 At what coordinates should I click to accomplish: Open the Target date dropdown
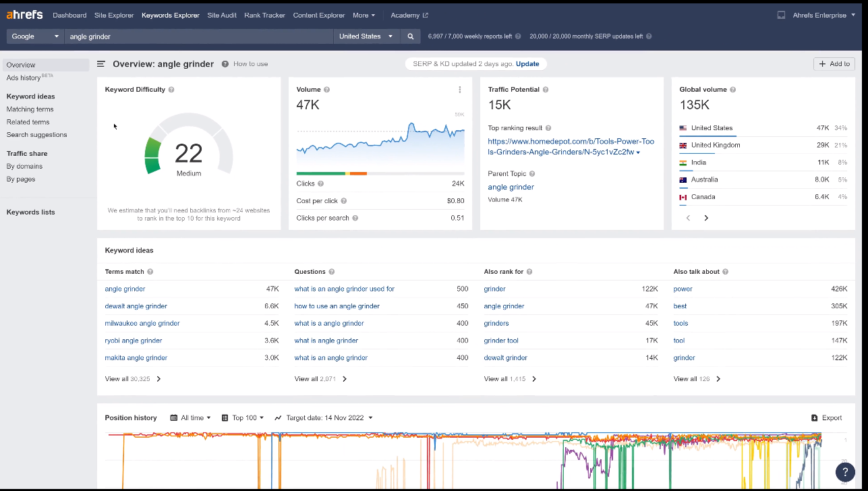click(x=324, y=418)
